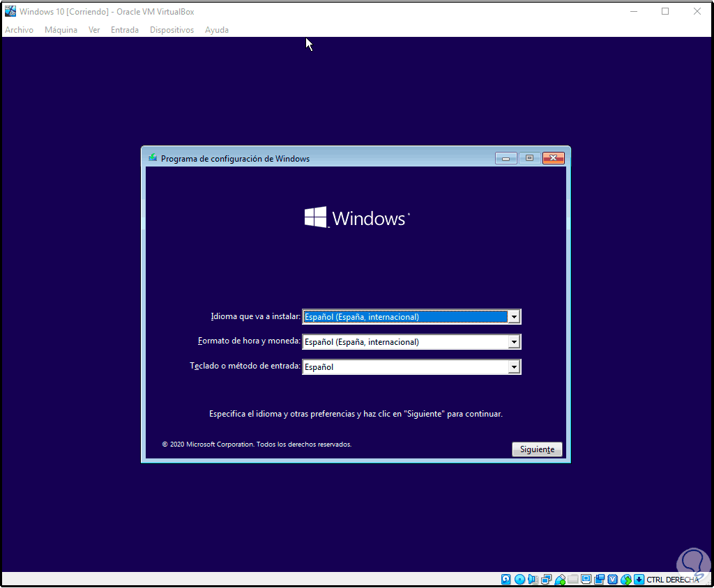Screen dimensions: 714x588
Task: Open the Máquina menu
Action: pyautogui.click(x=61, y=29)
